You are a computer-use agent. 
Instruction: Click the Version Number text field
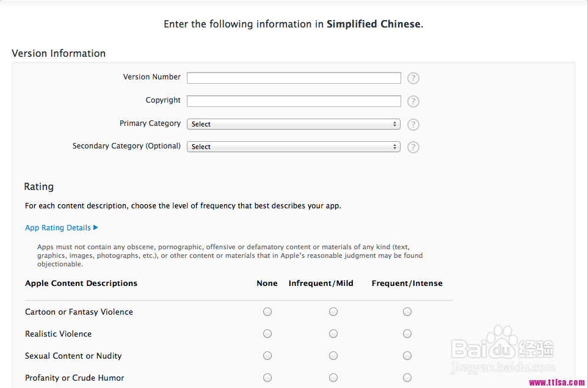pos(294,78)
